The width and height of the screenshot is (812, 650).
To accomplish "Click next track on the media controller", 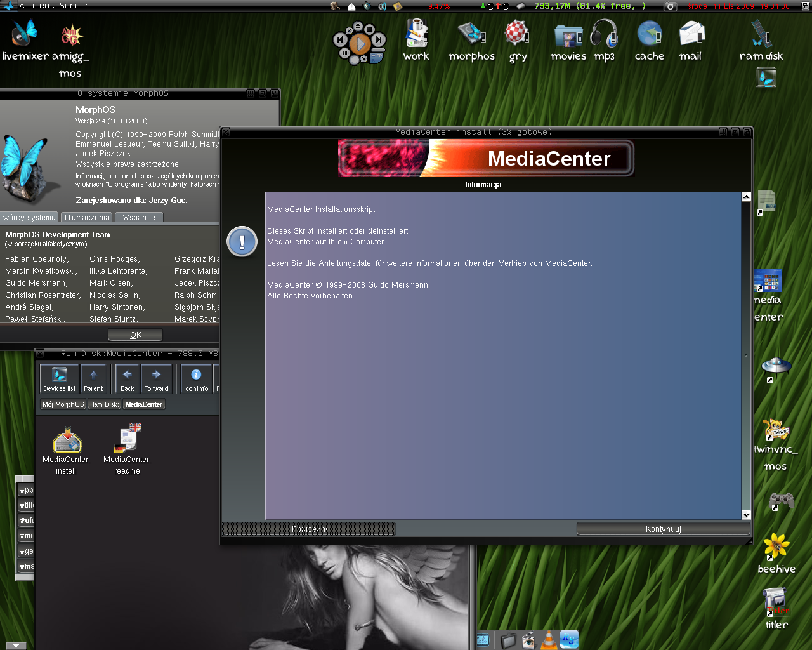I will click(379, 39).
